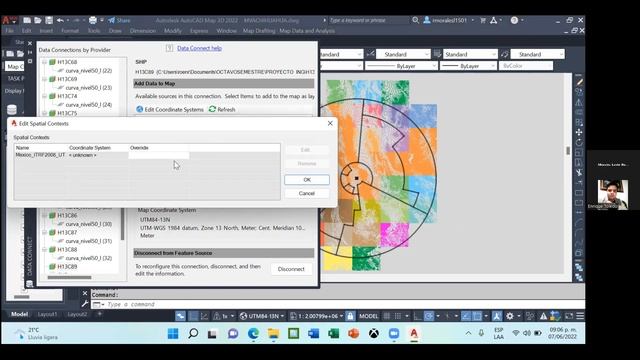Open the File menu
Viewport: 640px width, 360px height.
[9, 31]
